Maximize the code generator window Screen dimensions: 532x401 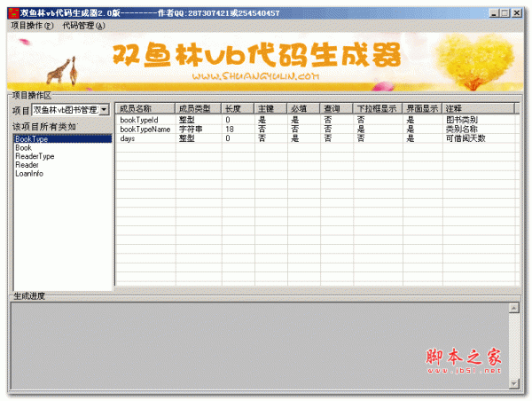[505, 13]
